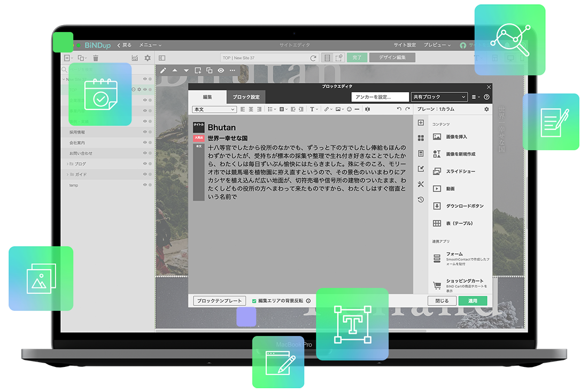This screenshot has width=588, height=392.
Task: Reload the TOP | New Site 37 page
Action: tap(313, 58)
